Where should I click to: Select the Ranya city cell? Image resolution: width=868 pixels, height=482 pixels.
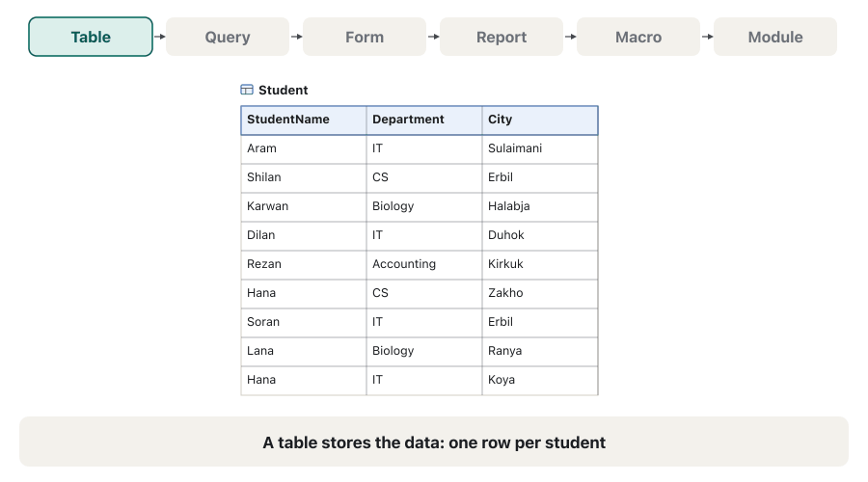tap(540, 352)
